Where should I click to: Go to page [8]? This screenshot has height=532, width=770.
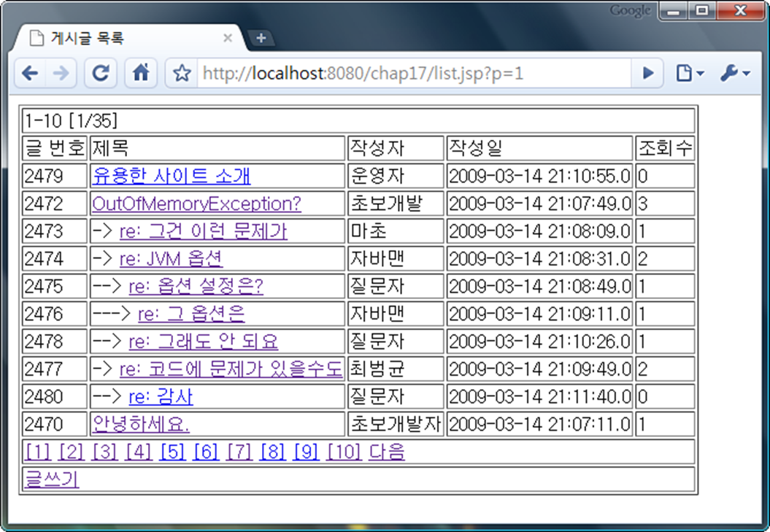pyautogui.click(x=272, y=451)
